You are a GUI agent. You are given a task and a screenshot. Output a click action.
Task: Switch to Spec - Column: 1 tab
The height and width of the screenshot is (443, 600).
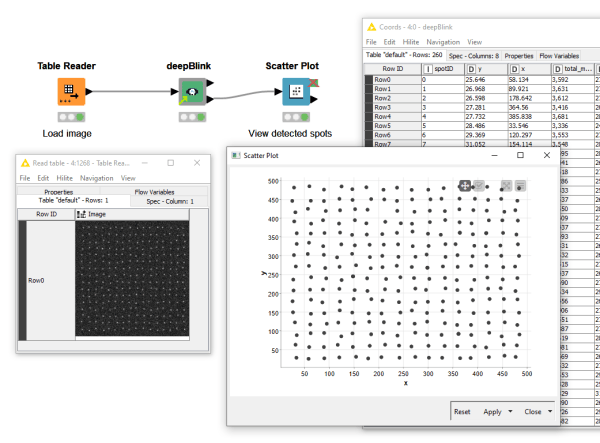coord(170,201)
